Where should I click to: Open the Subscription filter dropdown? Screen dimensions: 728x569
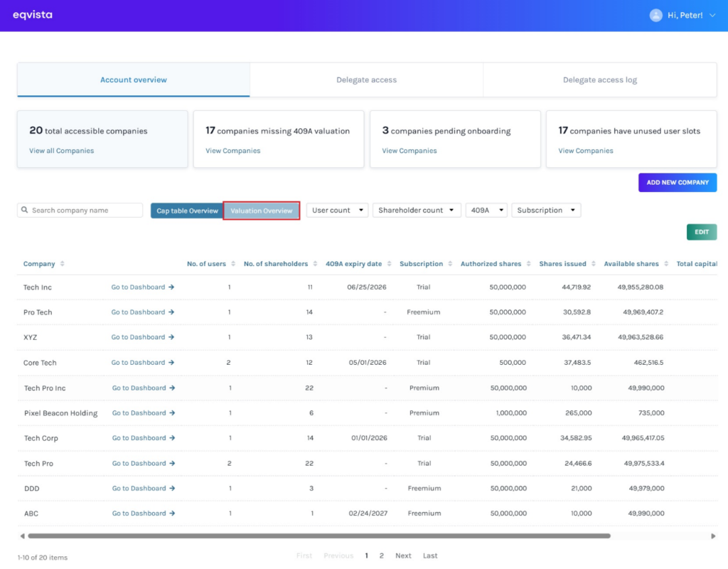point(545,211)
